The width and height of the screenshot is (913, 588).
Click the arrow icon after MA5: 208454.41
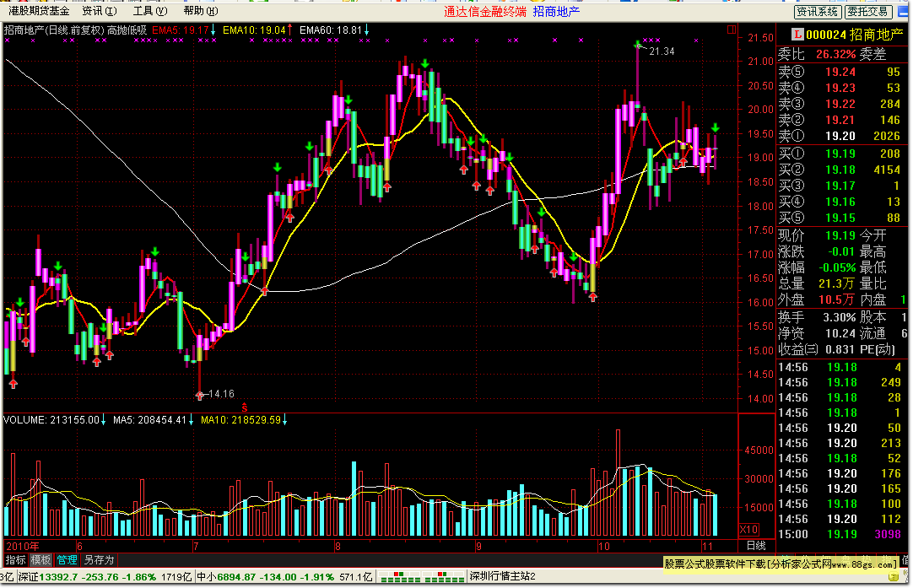click(191, 420)
